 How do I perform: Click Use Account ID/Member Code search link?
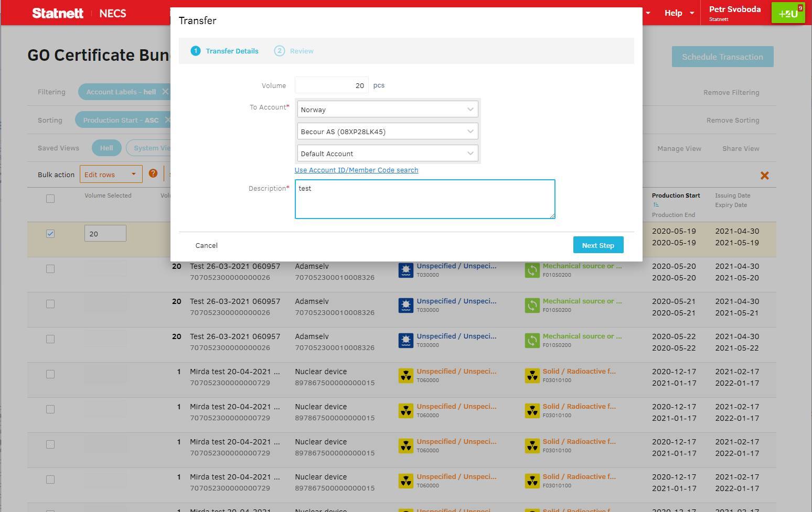tap(357, 170)
